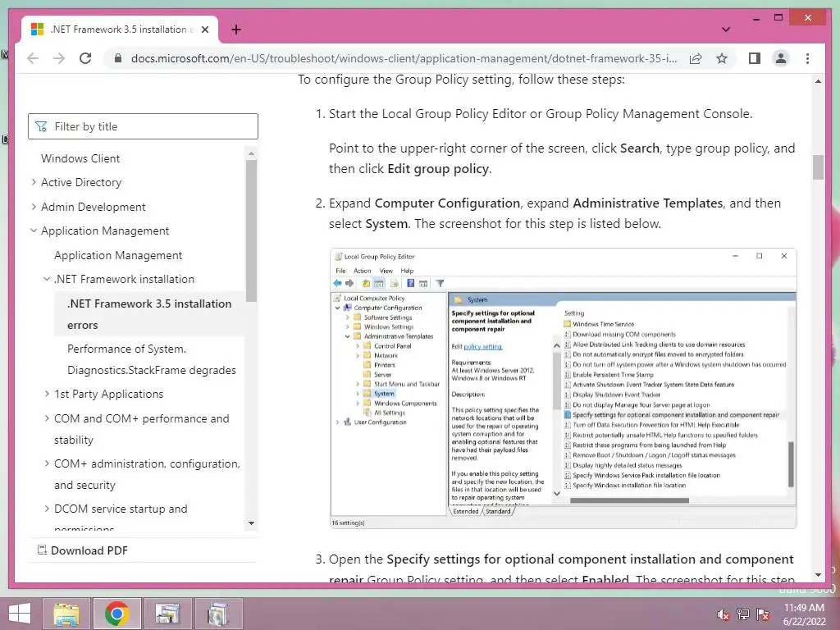Click sidebar scroll up arrow

(x=251, y=153)
